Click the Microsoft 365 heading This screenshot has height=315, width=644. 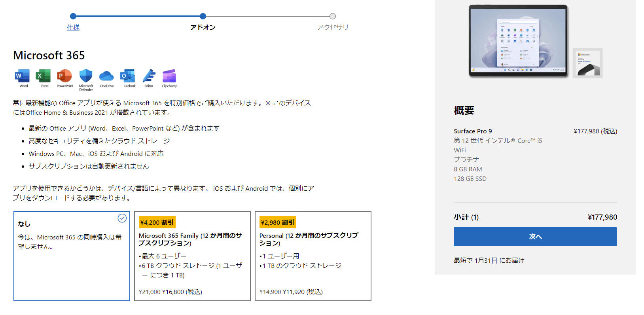point(49,55)
